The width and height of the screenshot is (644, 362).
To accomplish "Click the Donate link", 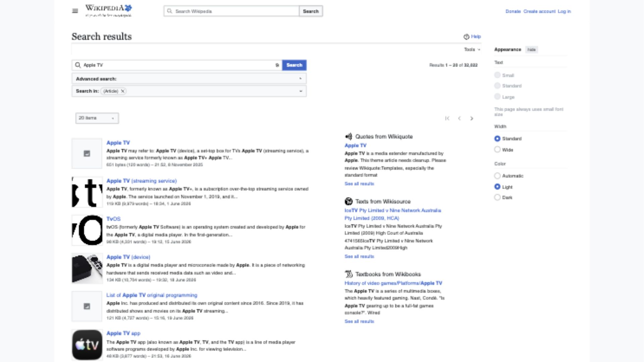I will [513, 11].
